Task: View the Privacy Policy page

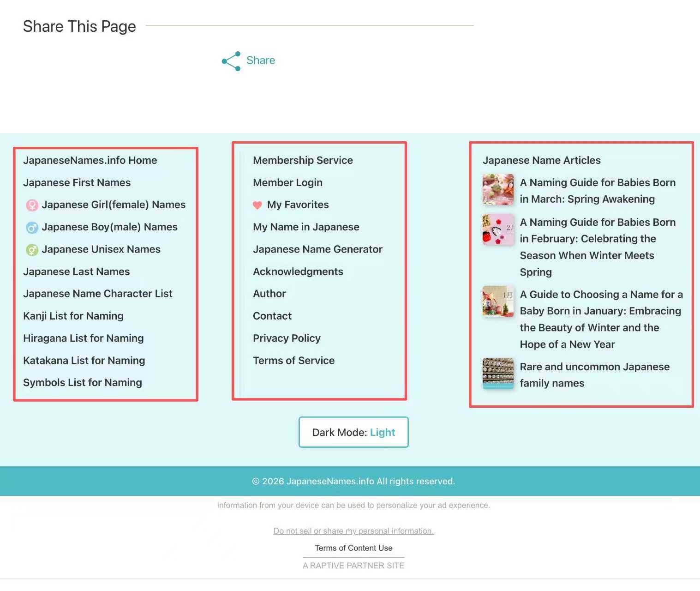Action: [x=287, y=338]
